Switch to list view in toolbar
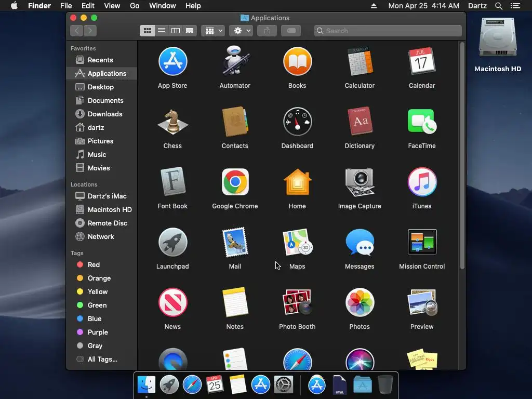This screenshot has height=399, width=532. (162, 31)
